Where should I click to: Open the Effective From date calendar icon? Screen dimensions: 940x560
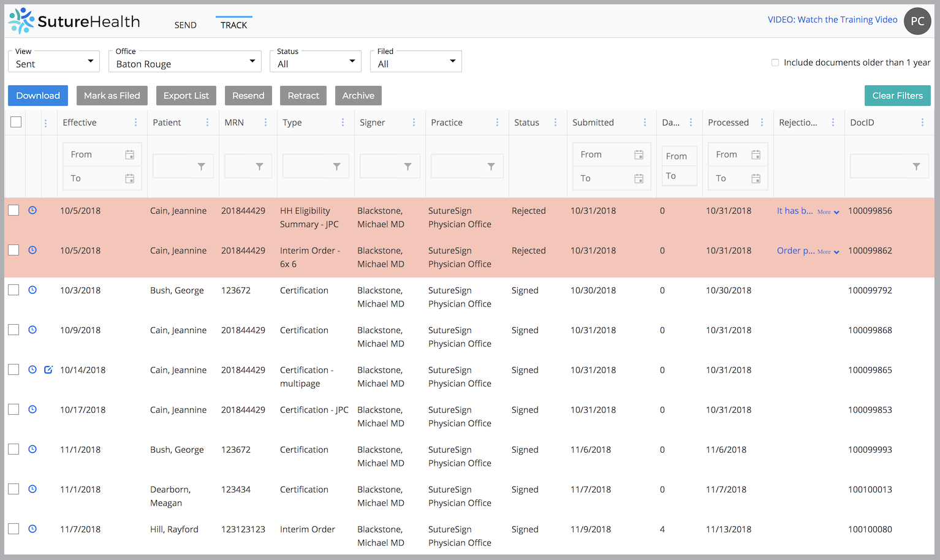pos(129,154)
